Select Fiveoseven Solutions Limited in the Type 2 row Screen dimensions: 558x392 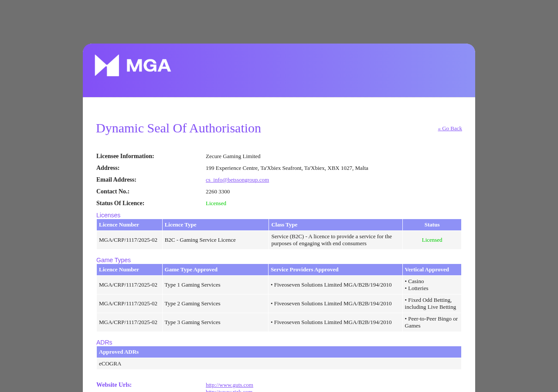pyautogui.click(x=331, y=304)
